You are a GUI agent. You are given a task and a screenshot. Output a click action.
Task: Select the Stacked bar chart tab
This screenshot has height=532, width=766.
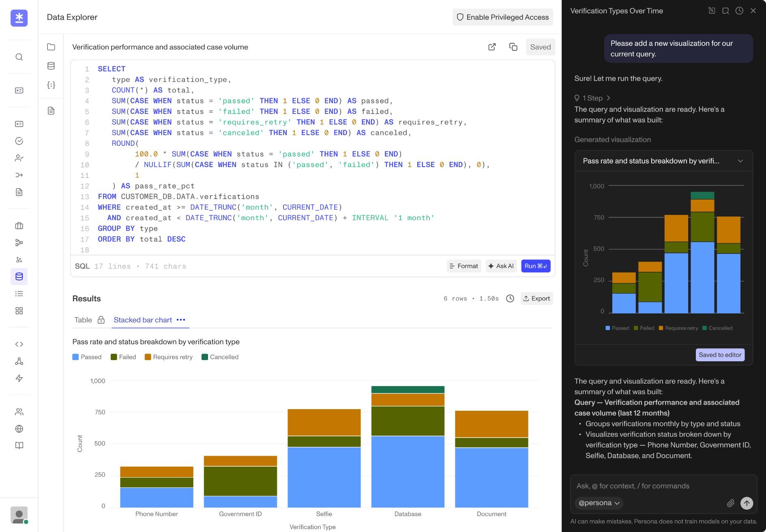(x=143, y=320)
